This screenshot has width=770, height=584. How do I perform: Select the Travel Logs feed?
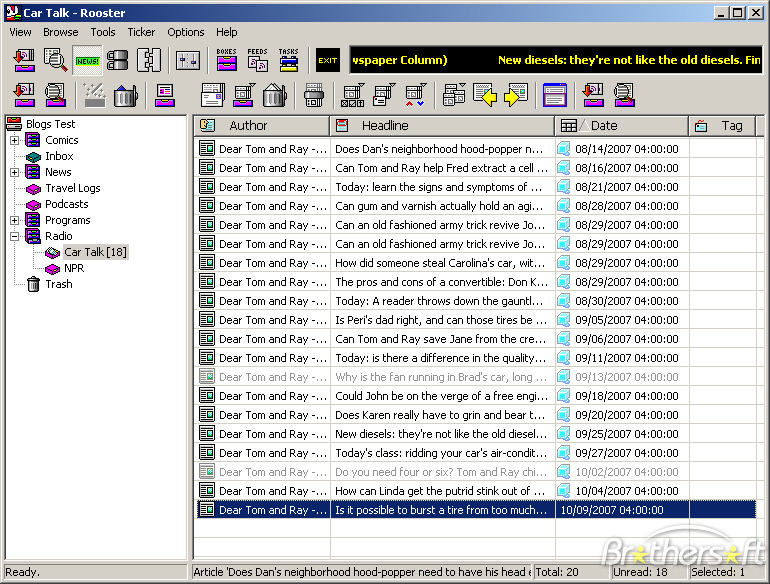pos(73,188)
